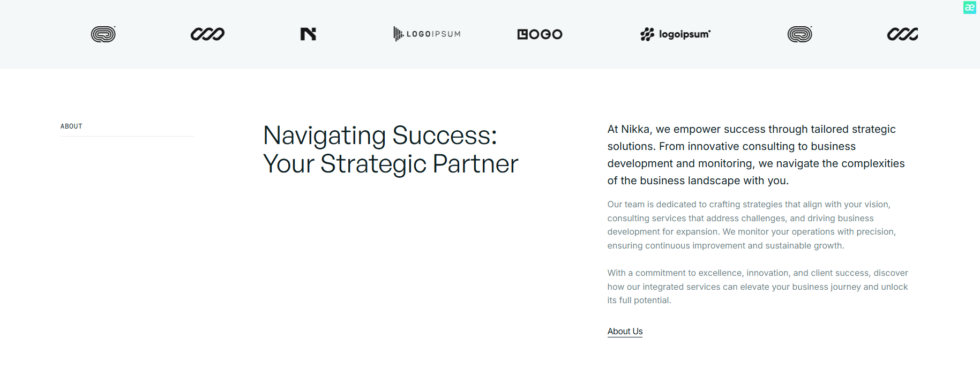
Task: Click the divider line under ABOUT
Action: 127,137
